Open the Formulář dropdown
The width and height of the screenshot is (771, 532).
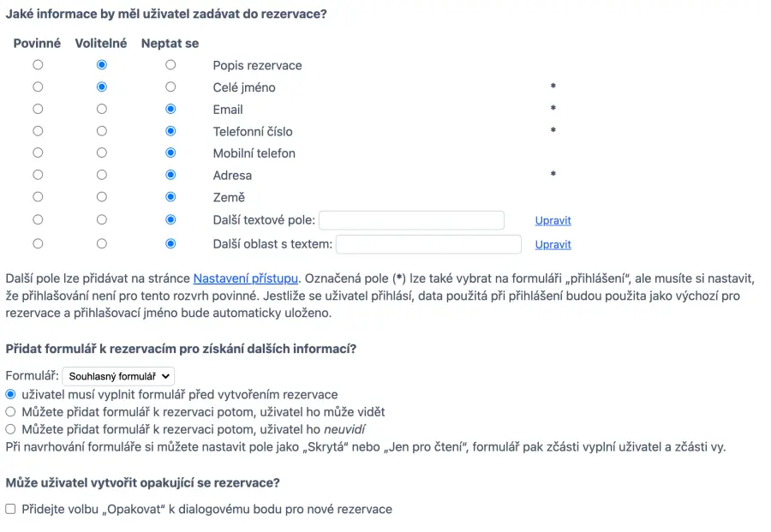[118, 376]
